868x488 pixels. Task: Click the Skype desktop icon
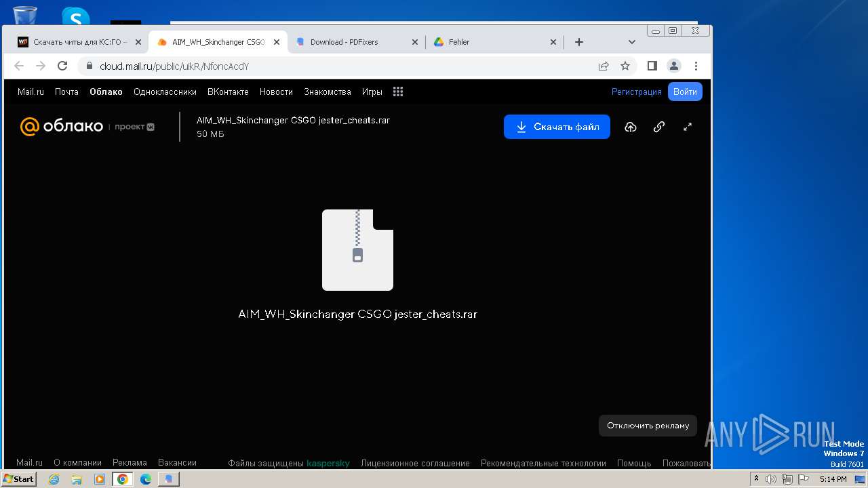(75, 16)
